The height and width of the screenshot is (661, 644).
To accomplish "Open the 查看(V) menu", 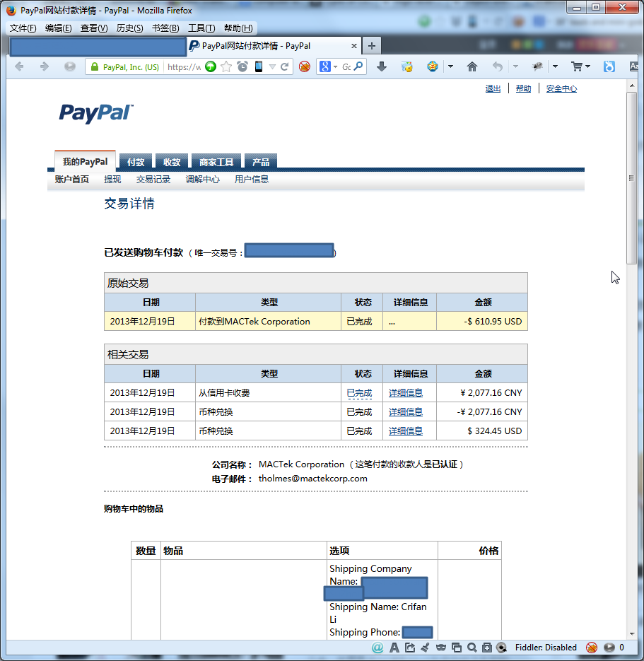I will [x=94, y=28].
